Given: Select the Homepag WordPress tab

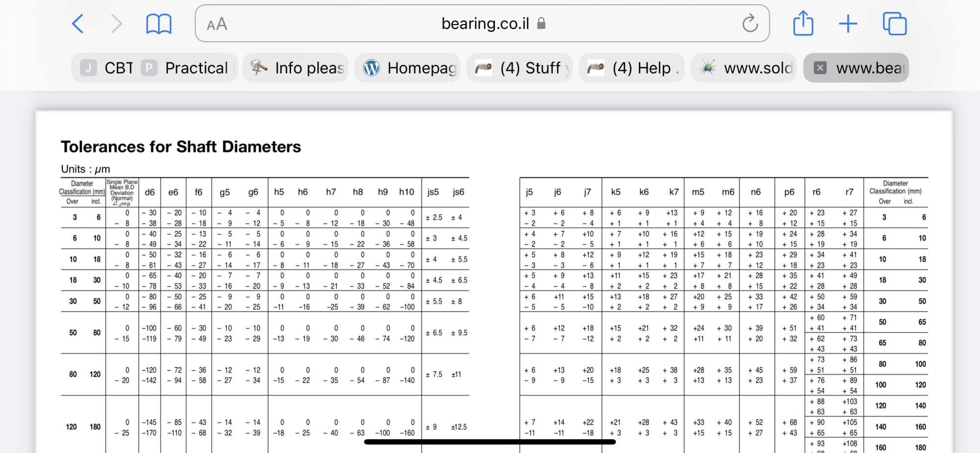Looking at the screenshot, I should (x=408, y=68).
